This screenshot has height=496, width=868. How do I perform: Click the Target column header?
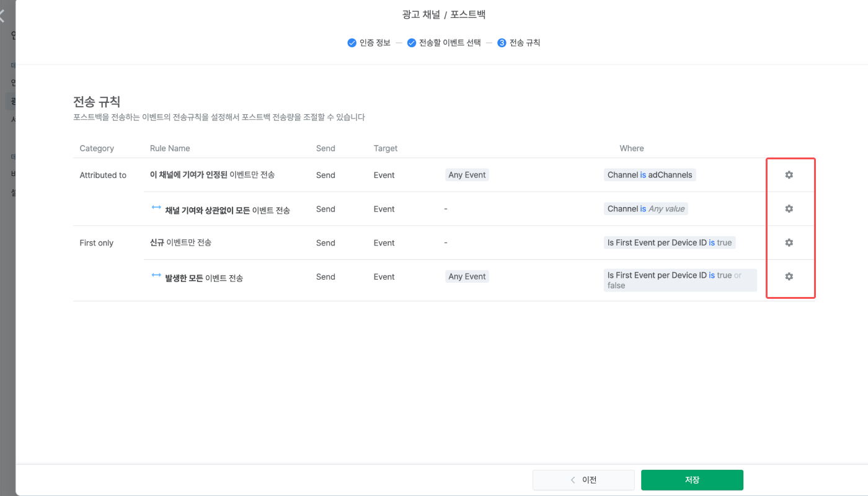pyautogui.click(x=386, y=148)
